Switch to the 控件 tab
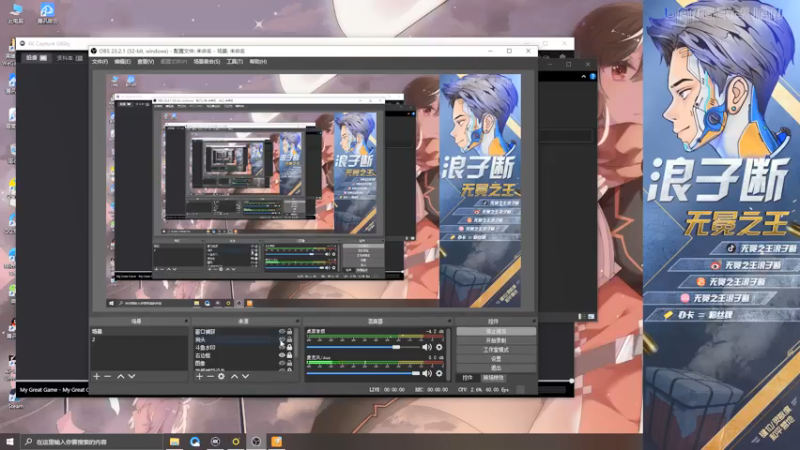This screenshot has width=800, height=450. click(467, 378)
